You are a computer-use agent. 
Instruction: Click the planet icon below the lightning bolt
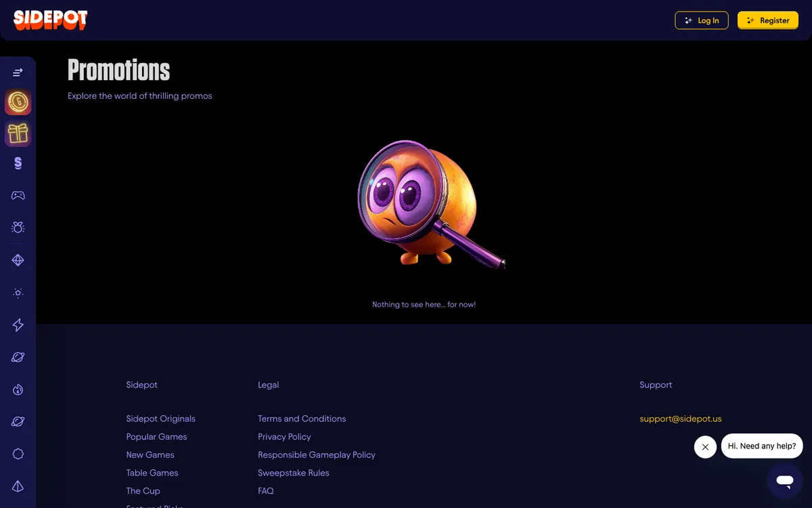(18, 357)
